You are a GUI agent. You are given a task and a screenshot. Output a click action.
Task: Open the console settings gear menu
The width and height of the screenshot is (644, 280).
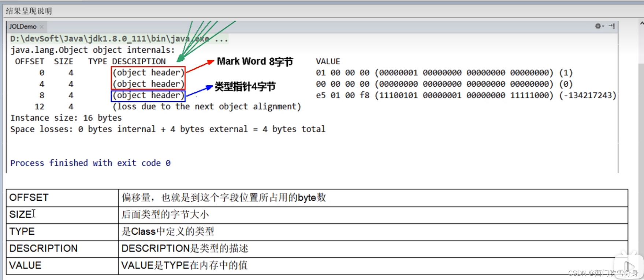click(599, 26)
